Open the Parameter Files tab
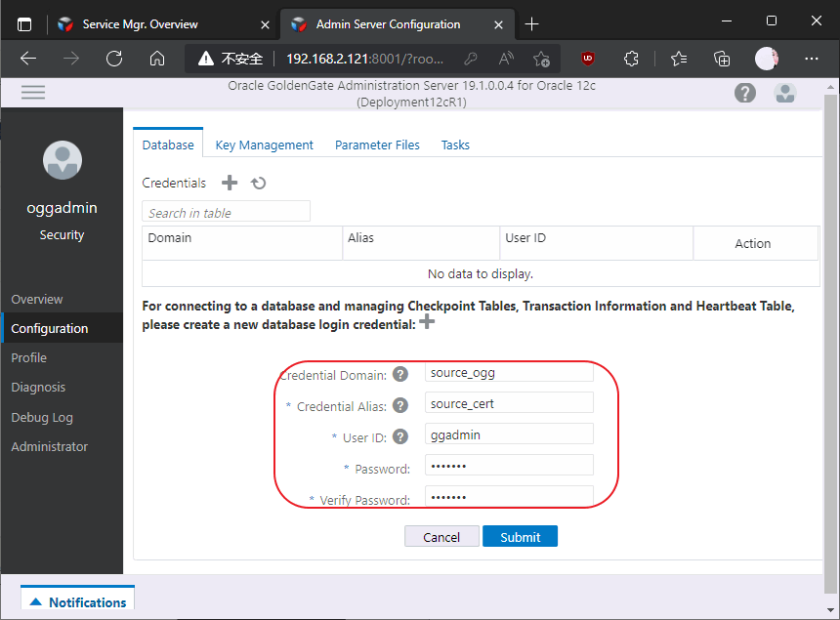840x620 pixels. [377, 145]
